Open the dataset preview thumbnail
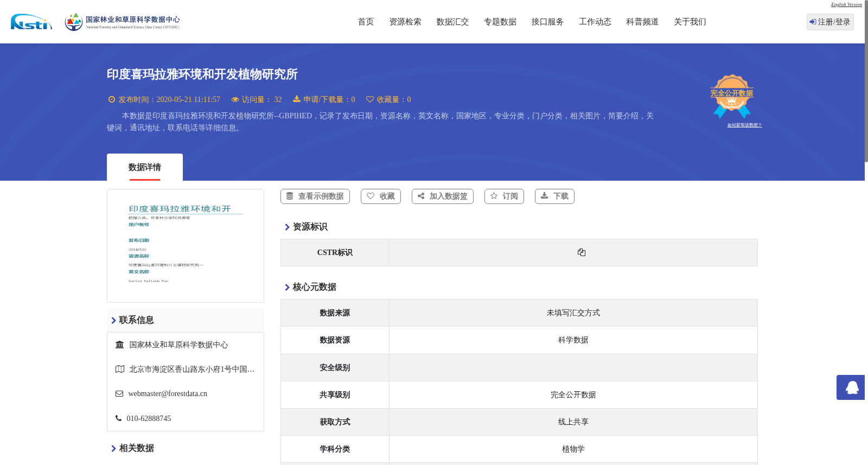Image resolution: width=868 pixels, height=465 pixels. pyautogui.click(x=186, y=246)
